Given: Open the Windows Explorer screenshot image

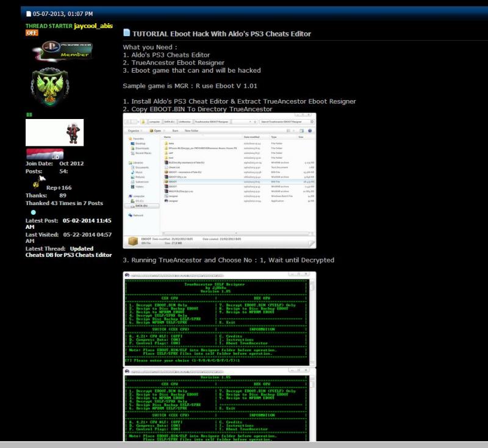Looking at the screenshot, I should (220, 181).
